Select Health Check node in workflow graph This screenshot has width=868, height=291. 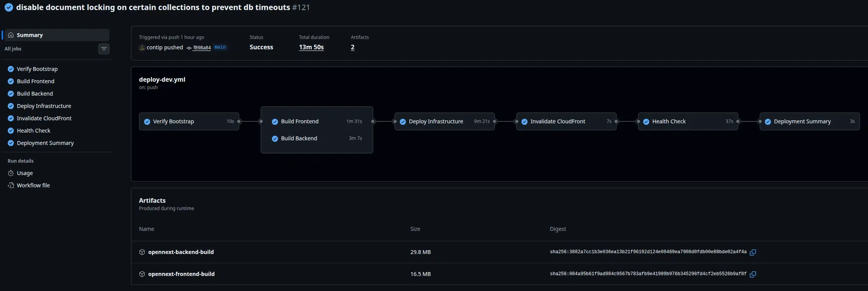(x=668, y=121)
